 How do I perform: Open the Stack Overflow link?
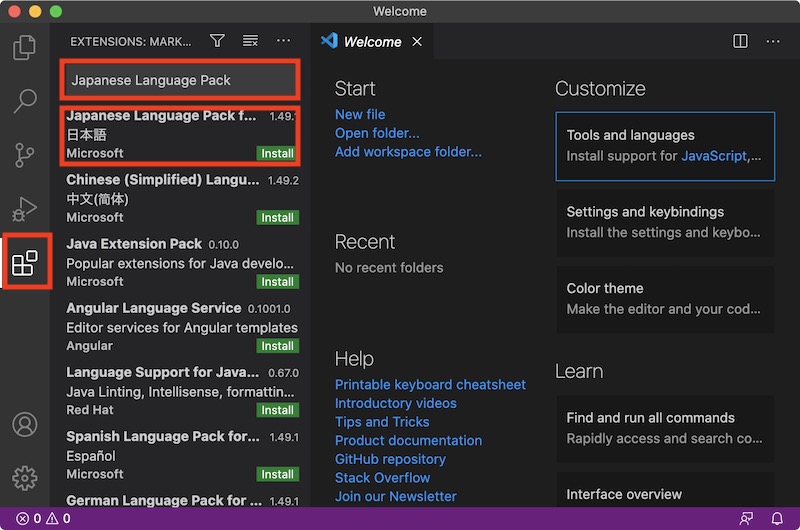[382, 478]
